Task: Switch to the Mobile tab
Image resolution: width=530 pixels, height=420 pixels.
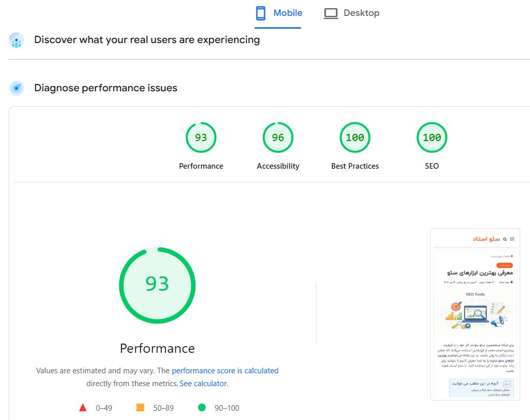Action: [x=278, y=14]
